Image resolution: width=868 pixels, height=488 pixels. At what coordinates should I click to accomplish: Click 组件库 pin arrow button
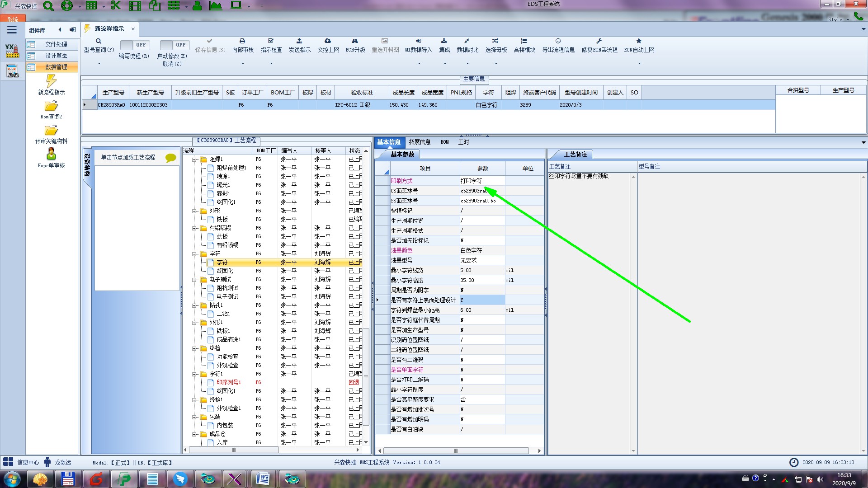pyautogui.click(x=72, y=30)
